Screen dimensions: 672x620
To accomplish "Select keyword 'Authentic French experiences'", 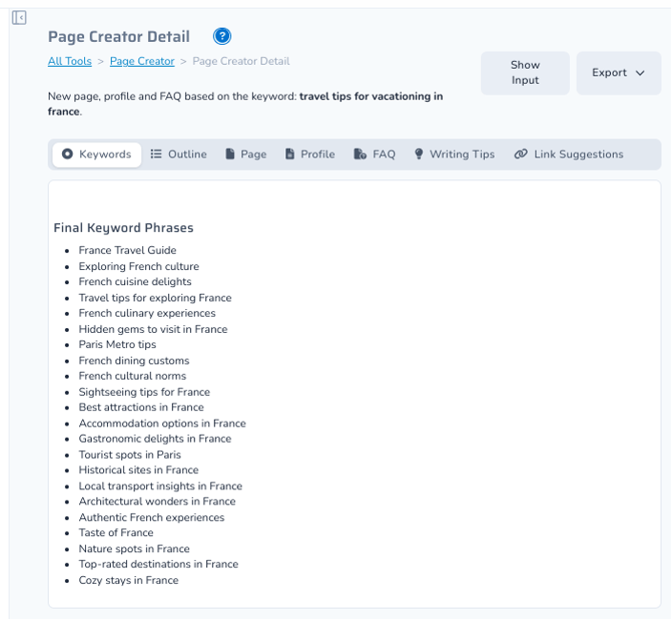I will coord(152,517).
